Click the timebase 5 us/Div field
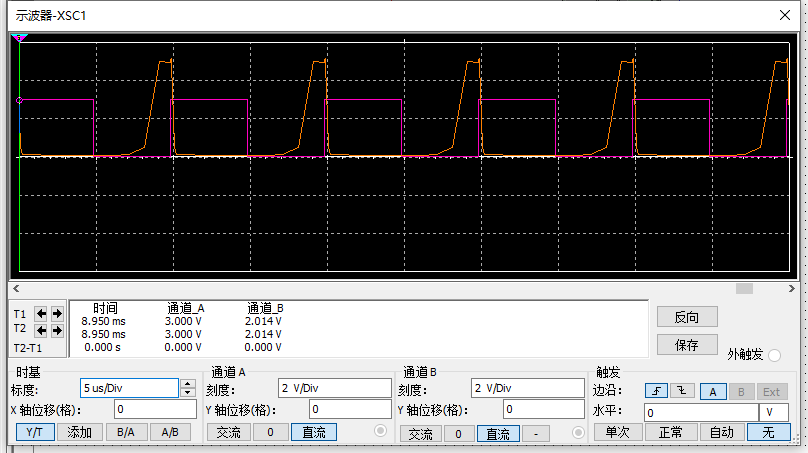808x453 pixels. coord(129,388)
